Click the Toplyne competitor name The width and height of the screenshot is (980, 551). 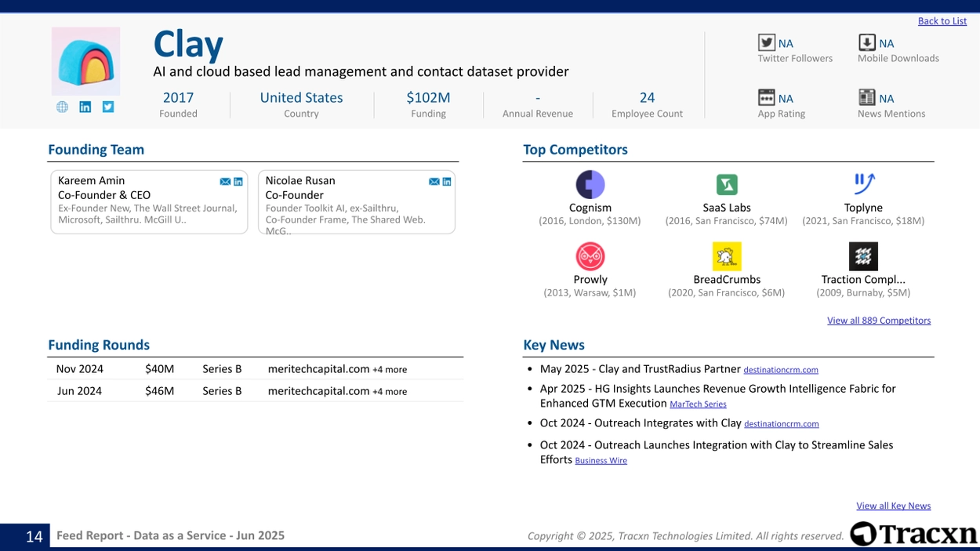tap(863, 208)
